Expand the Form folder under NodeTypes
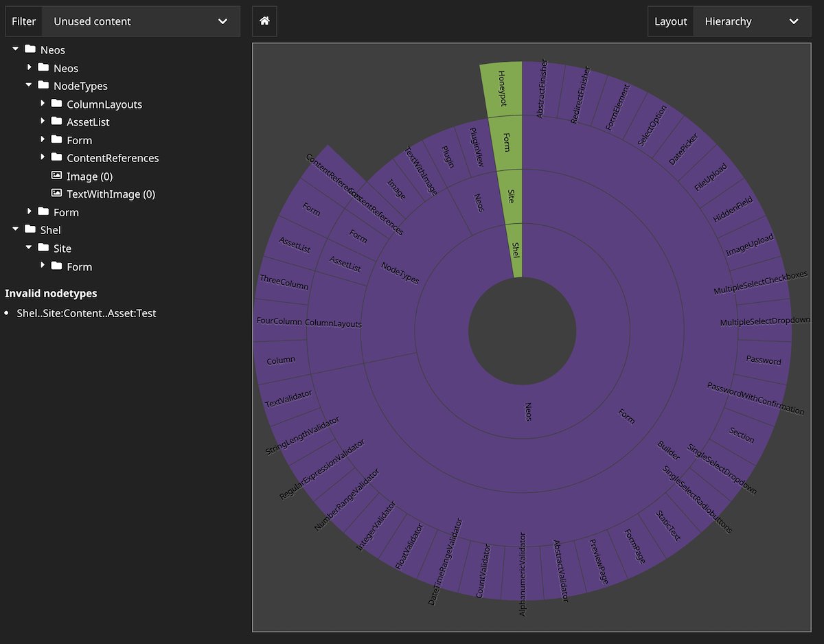 (43, 139)
